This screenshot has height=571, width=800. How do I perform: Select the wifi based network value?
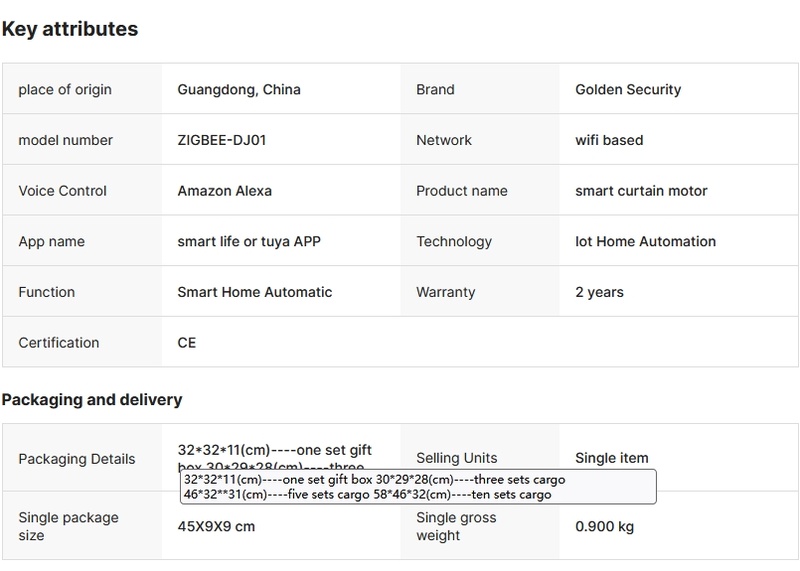(x=609, y=141)
